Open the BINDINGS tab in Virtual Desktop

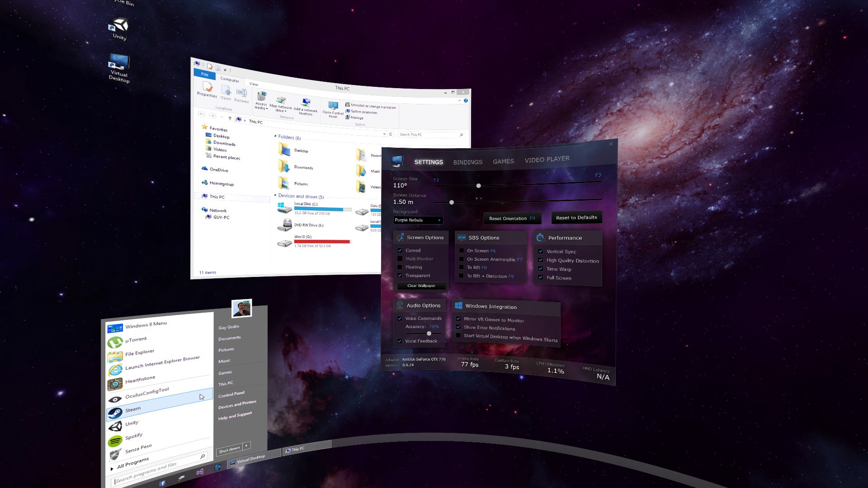(x=467, y=160)
